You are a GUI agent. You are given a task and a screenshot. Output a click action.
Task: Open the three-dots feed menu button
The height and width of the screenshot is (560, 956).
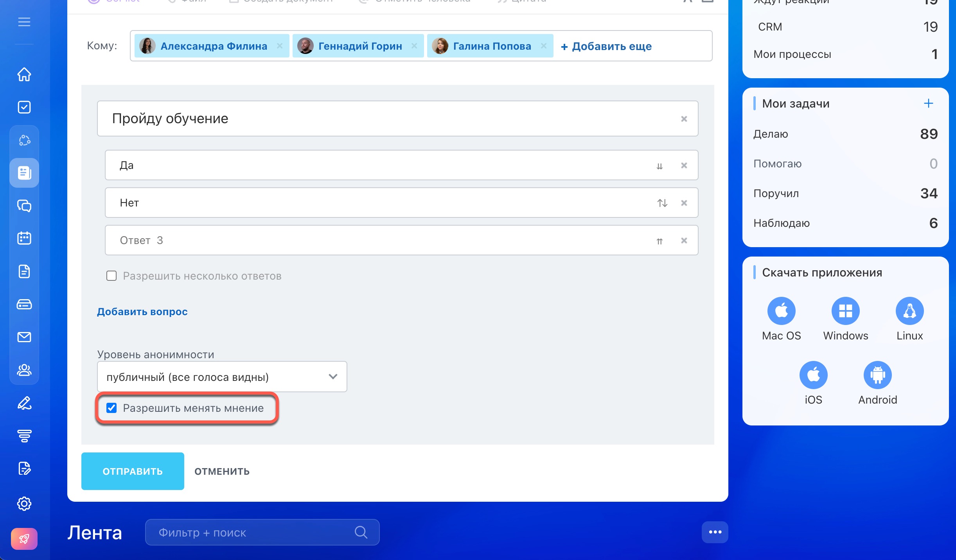(x=715, y=532)
